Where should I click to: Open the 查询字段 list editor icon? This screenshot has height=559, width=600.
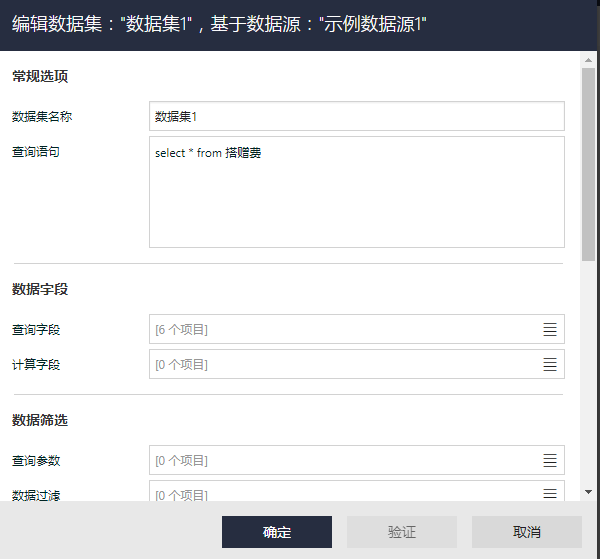pyautogui.click(x=549, y=329)
